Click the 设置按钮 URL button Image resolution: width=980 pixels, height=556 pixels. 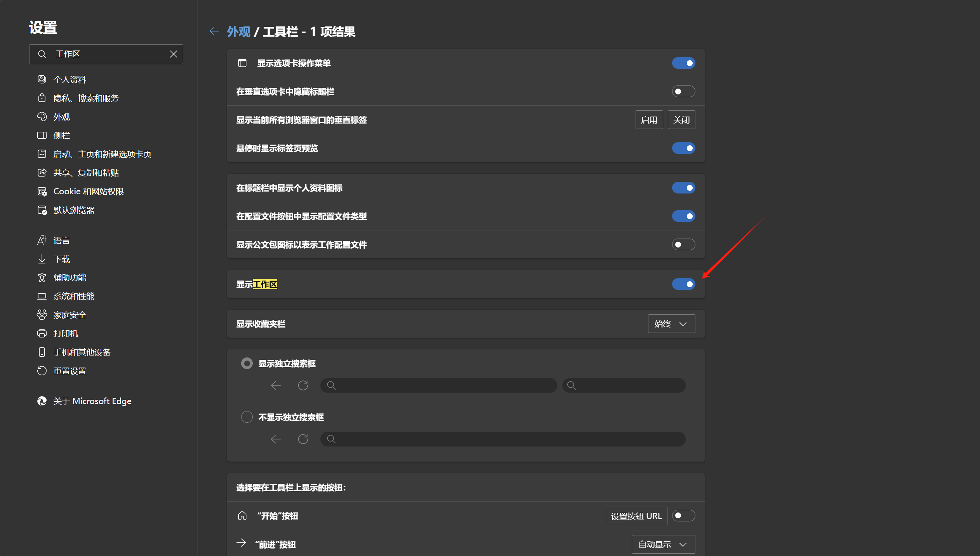[x=636, y=516]
